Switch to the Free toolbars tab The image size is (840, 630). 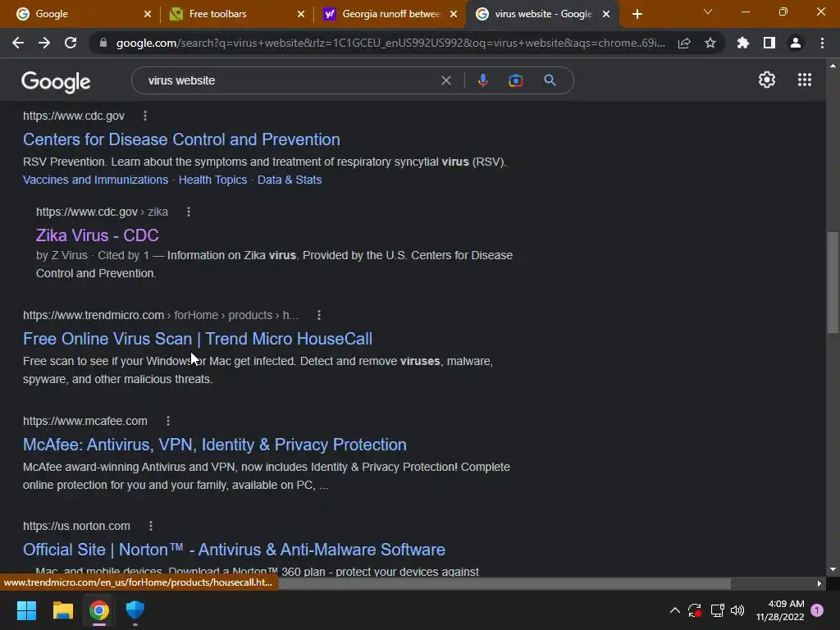click(x=237, y=14)
